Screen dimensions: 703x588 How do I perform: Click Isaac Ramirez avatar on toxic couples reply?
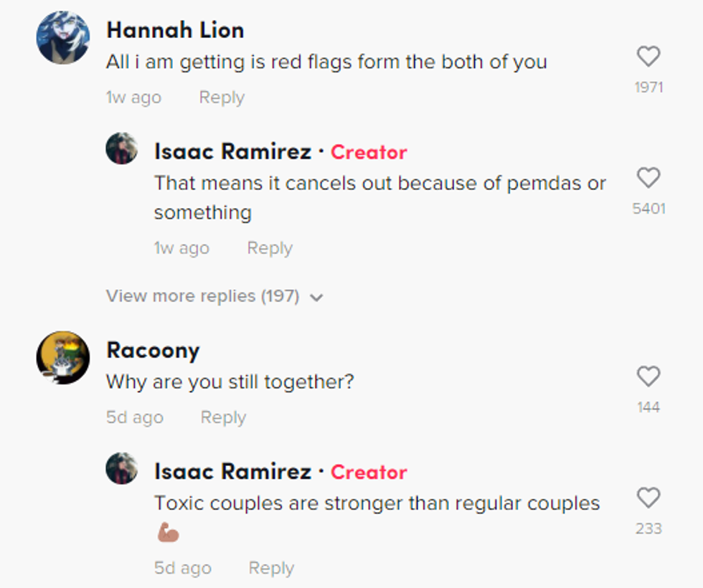click(122, 468)
